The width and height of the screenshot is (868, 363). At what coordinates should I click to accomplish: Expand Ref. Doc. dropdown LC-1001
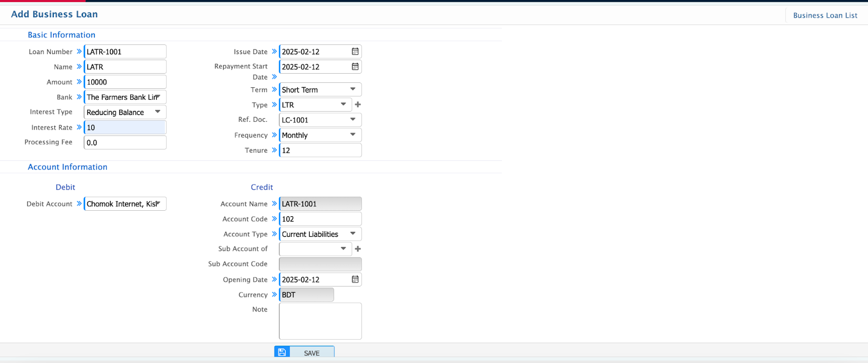coord(320,120)
